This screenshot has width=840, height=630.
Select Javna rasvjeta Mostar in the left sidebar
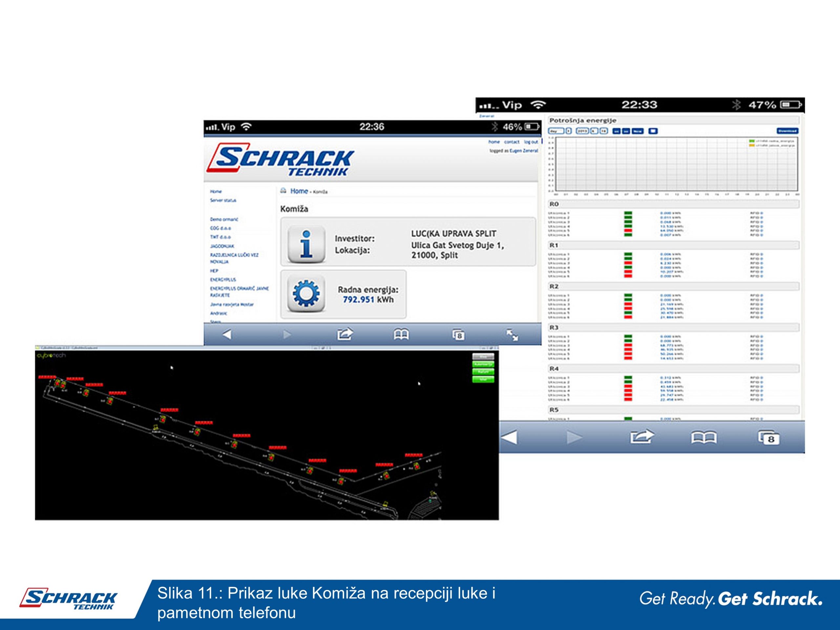232,304
